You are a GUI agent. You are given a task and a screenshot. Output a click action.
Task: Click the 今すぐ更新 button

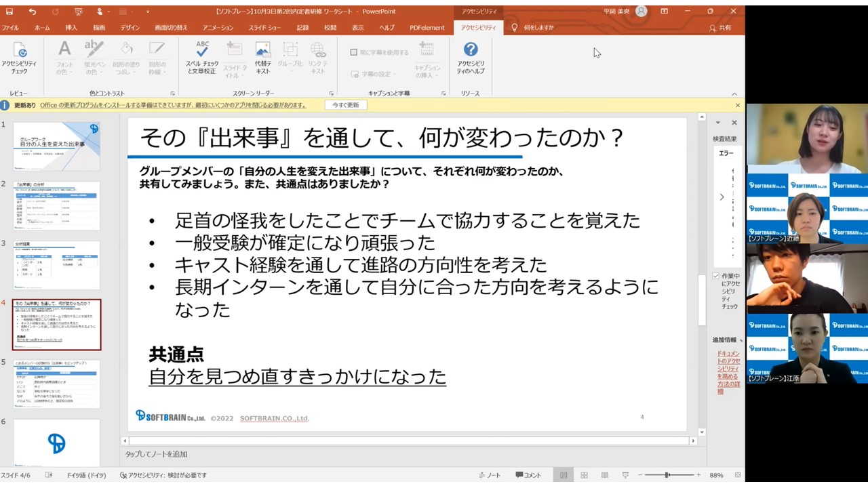click(346, 105)
